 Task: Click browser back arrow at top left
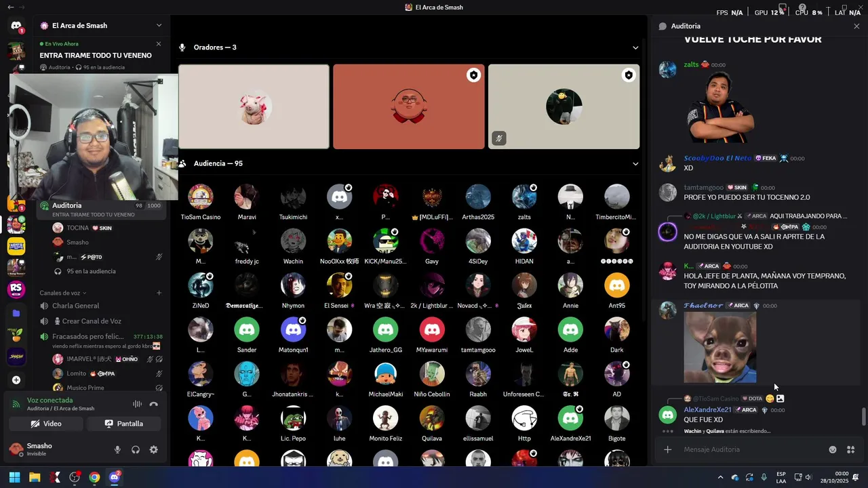point(10,7)
